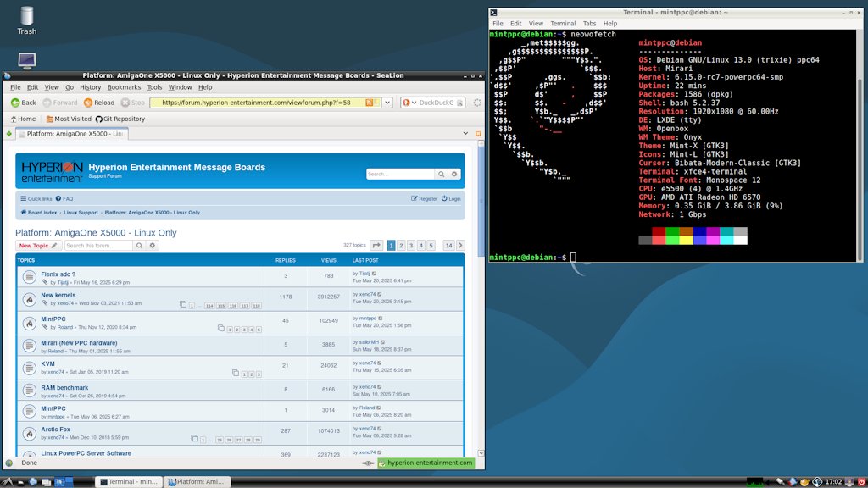
Task: Open the Linux Support breadcrumb link
Action: (81, 213)
